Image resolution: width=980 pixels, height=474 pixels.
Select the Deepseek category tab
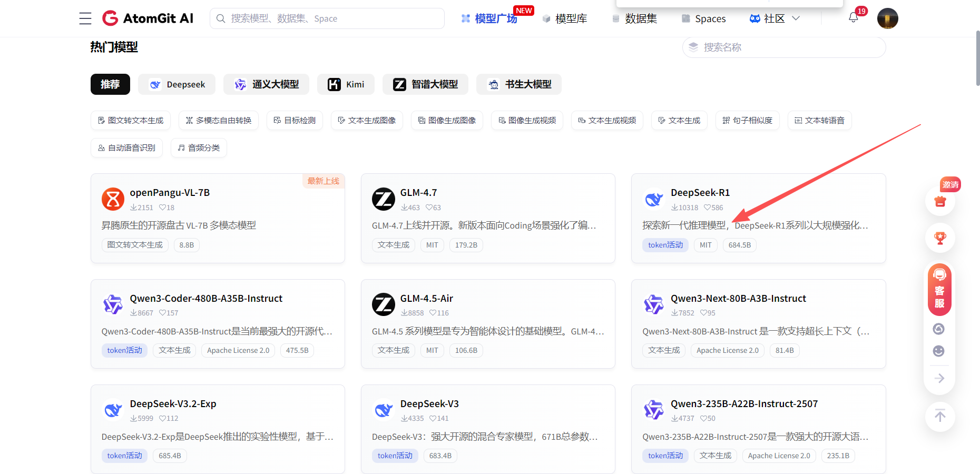tap(177, 84)
